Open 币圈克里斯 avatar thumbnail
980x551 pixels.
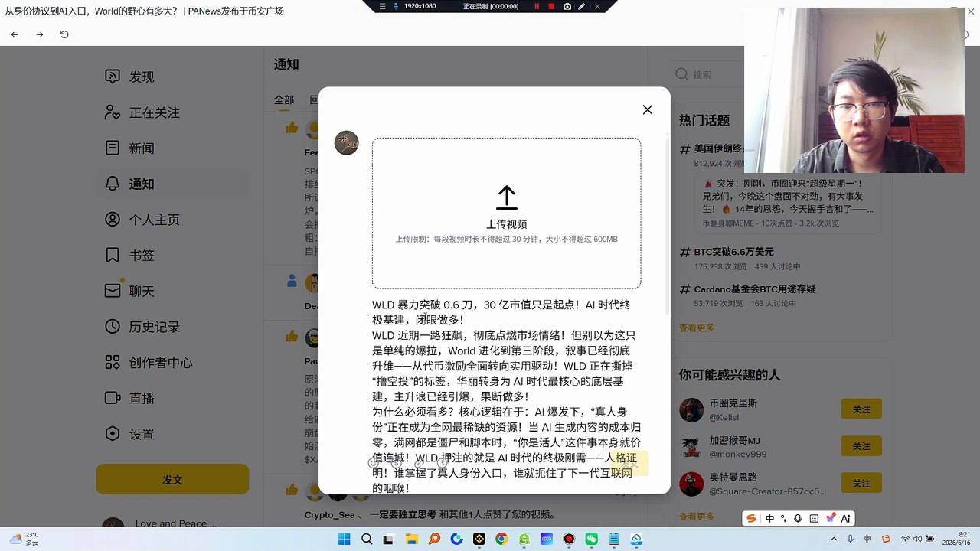pyautogui.click(x=691, y=409)
